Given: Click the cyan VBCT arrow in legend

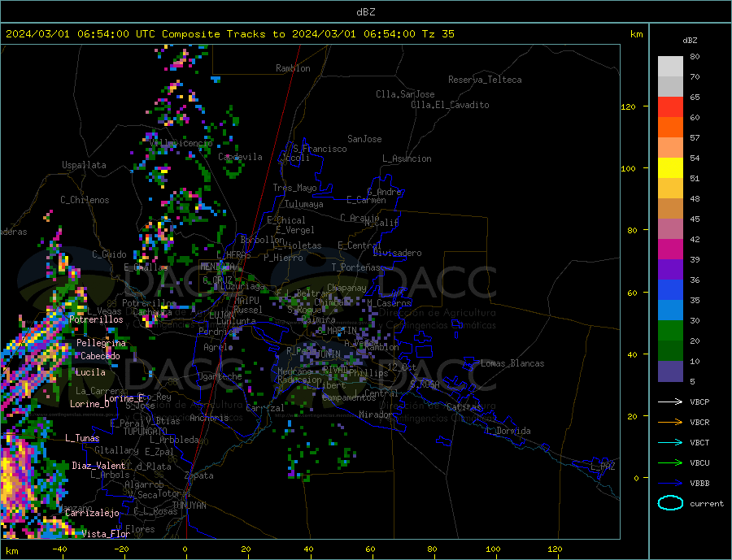Looking at the screenshot, I should tap(670, 442).
